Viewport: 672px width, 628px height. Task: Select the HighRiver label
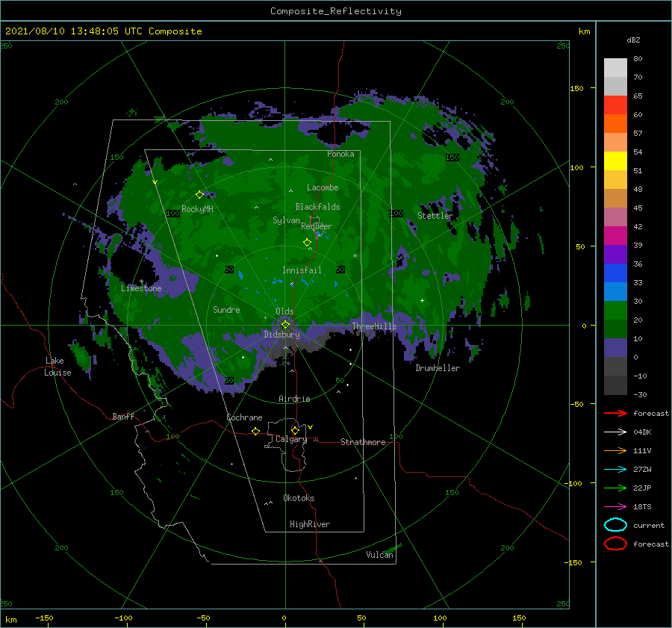[310, 524]
